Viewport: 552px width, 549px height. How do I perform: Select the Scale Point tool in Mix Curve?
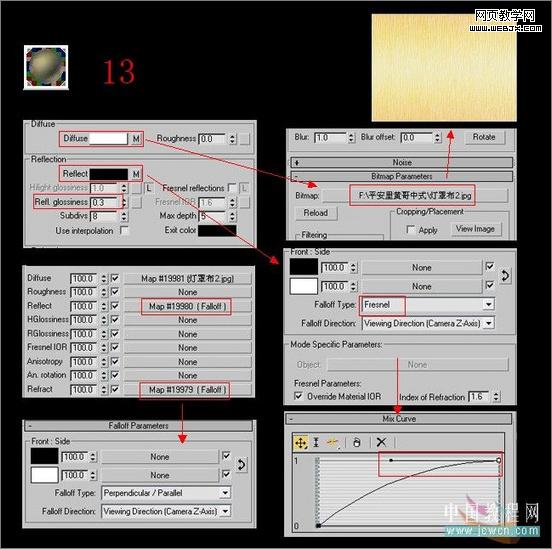pos(316,442)
